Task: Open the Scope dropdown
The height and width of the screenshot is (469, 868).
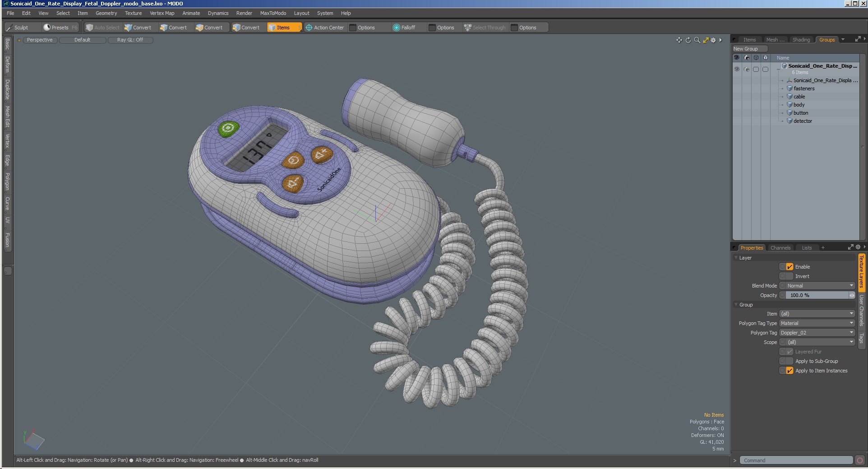Action: pos(820,342)
